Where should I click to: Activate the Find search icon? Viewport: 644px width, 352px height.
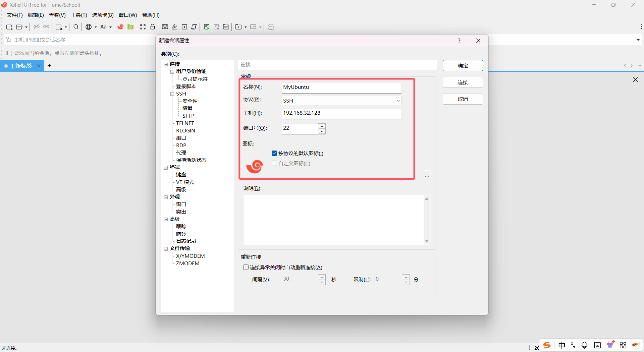[x=76, y=27]
